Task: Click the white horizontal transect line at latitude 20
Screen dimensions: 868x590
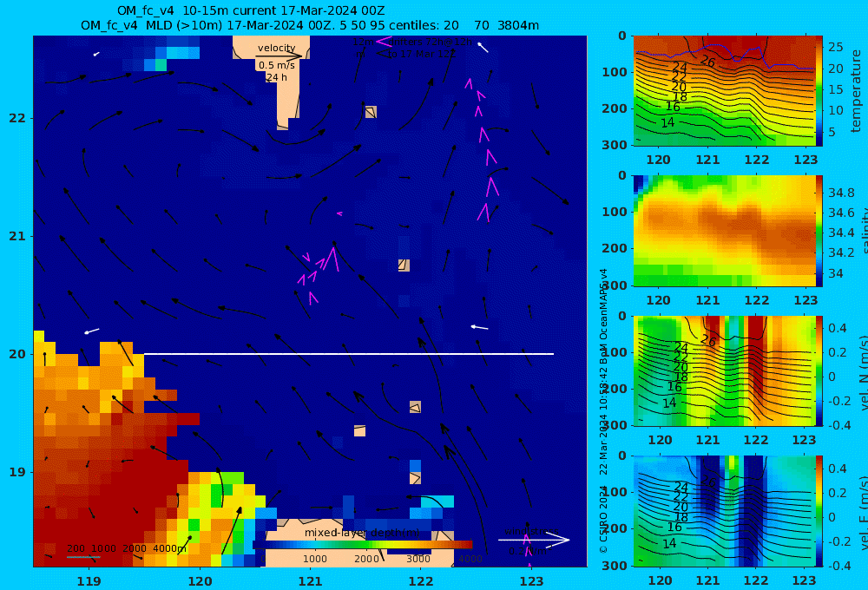Action: pos(349,354)
